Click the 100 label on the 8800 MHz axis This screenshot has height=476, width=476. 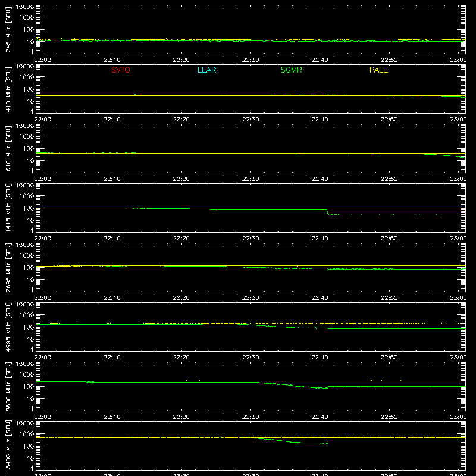(29, 387)
